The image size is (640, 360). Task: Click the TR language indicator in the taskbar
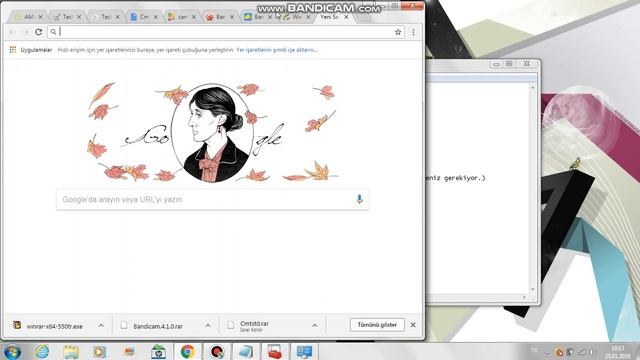pyautogui.click(x=534, y=350)
